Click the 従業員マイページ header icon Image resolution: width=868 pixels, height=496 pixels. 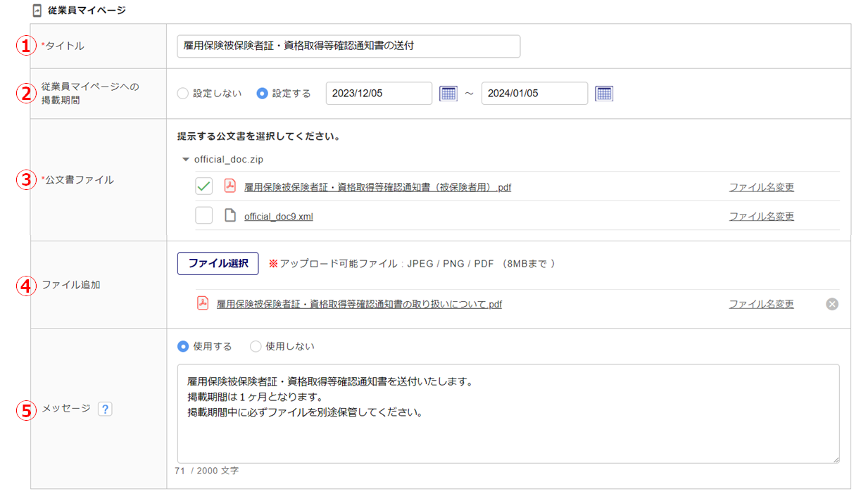tap(37, 11)
